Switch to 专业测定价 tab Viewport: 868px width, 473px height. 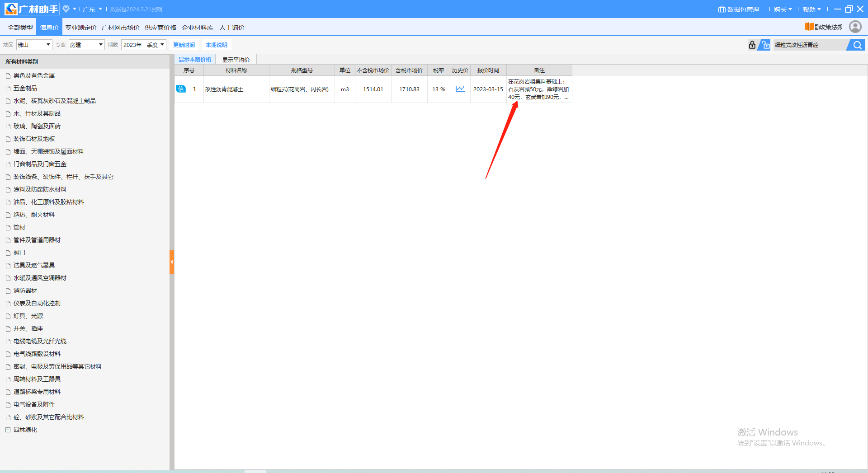pos(81,28)
